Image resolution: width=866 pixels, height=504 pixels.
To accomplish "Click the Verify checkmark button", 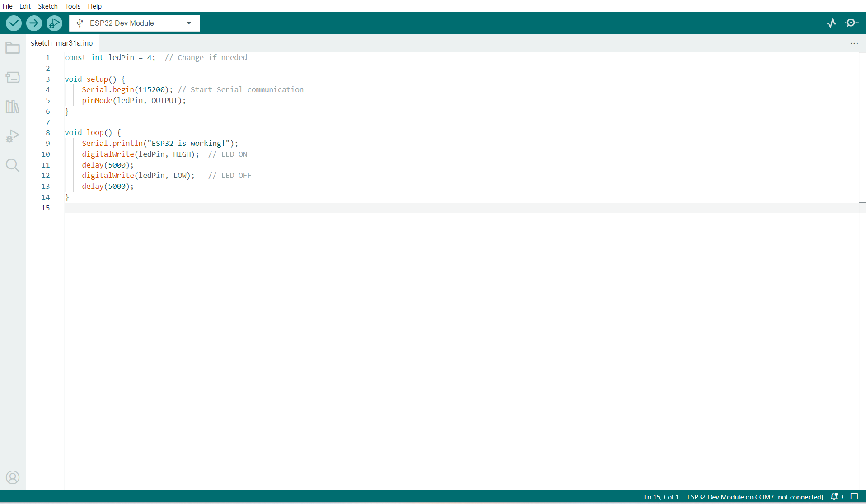I will coord(14,23).
